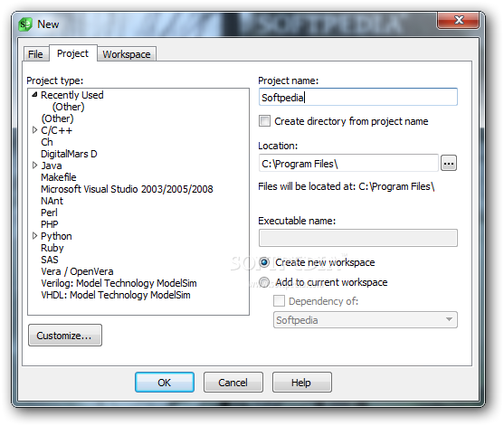The height and width of the screenshot is (426, 504).
Task: Collapse the Recently Used tree node
Action: click(x=34, y=94)
